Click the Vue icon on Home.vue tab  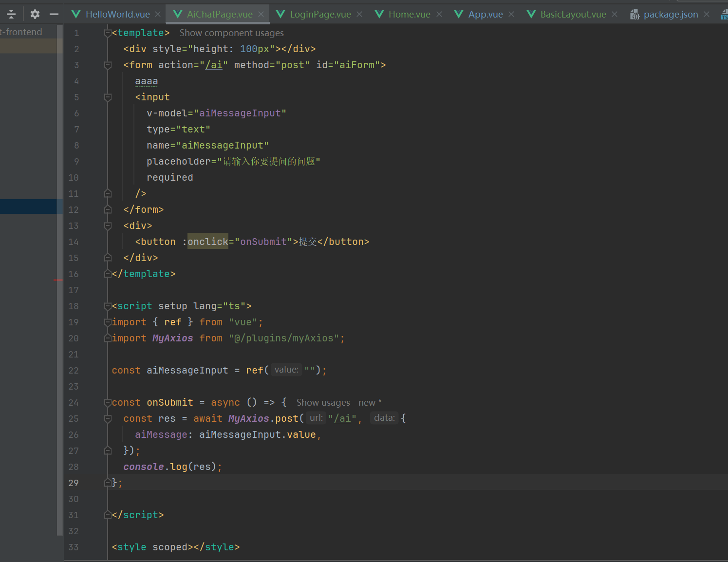379,14
